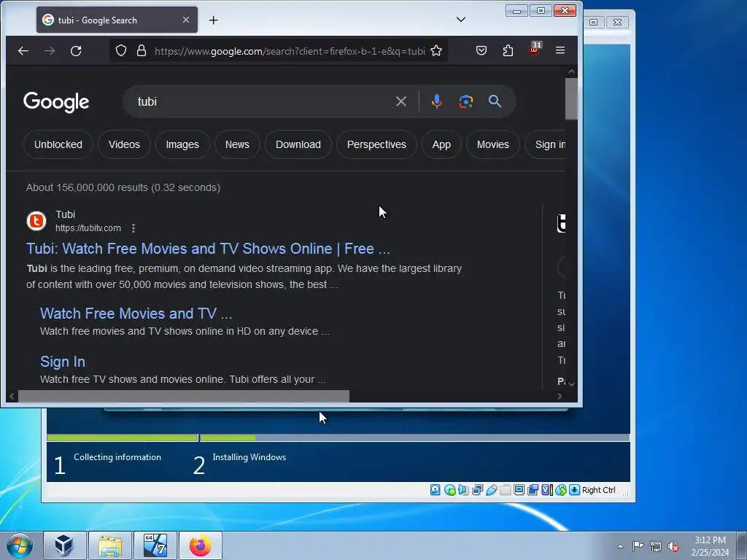Filter results by Images

point(182,144)
